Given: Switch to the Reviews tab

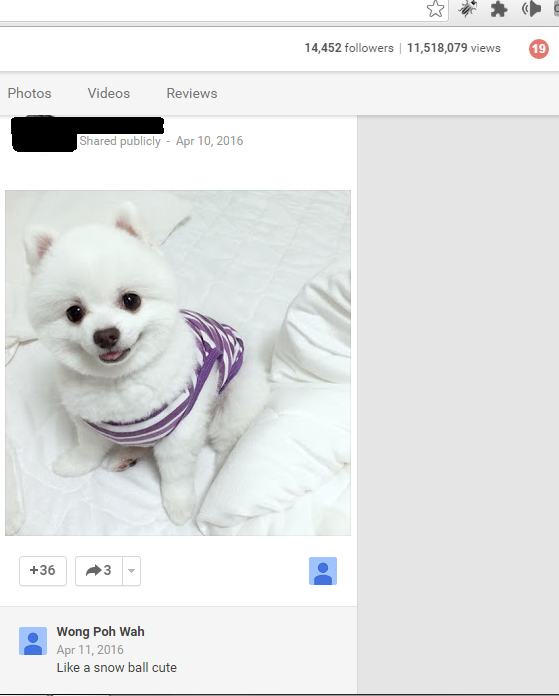Looking at the screenshot, I should [192, 93].
